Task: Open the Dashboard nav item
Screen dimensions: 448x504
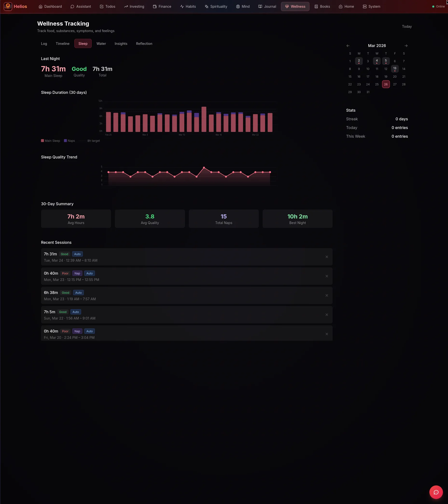Action: 50,7
